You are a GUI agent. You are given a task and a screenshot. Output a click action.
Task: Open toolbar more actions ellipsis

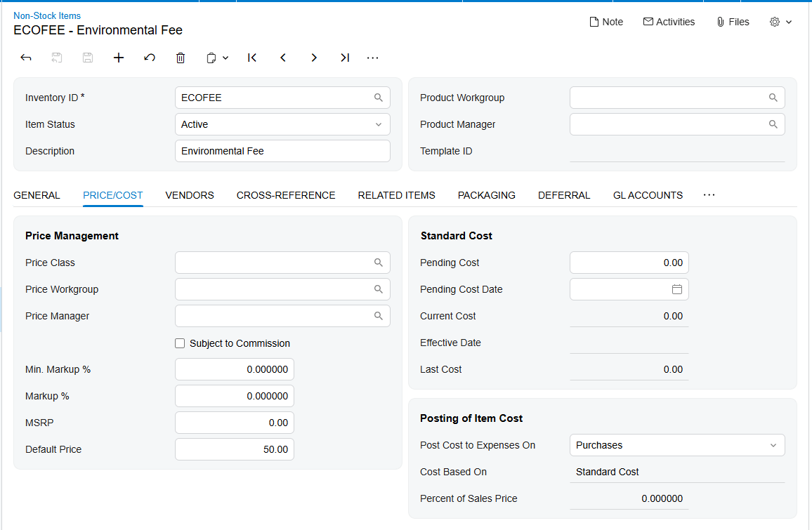(x=373, y=58)
